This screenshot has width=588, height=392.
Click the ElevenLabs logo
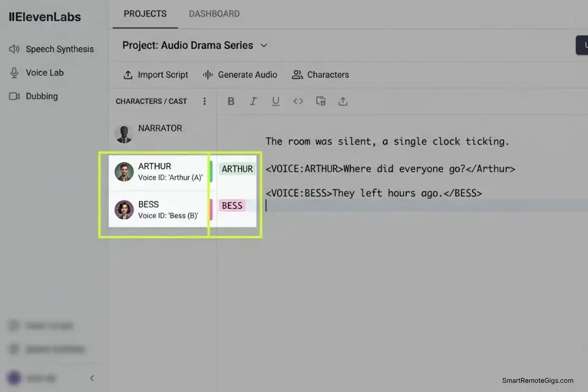coord(45,17)
